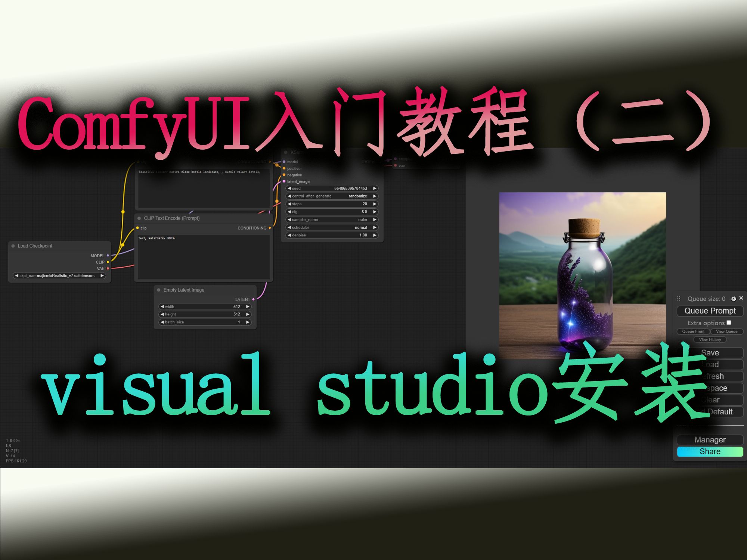Open the ckpt_name majicmixRealistic checkpoint selector
747x560 pixels.
pyautogui.click(x=60, y=276)
